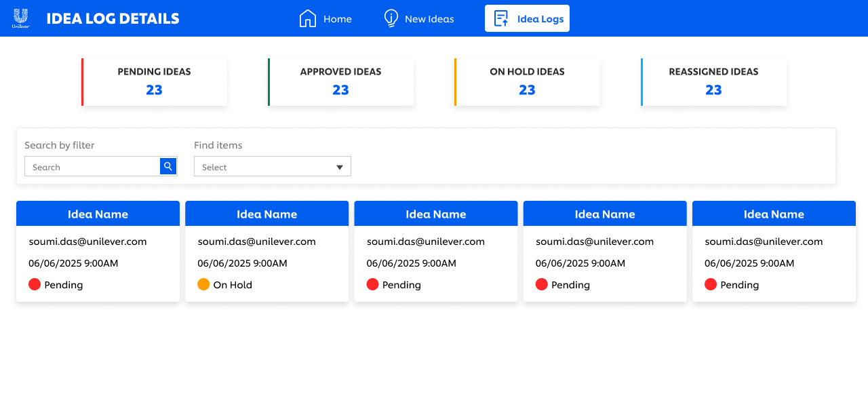This screenshot has width=868, height=407.
Task: Switch to the New Ideas tab
Action: [x=429, y=19]
